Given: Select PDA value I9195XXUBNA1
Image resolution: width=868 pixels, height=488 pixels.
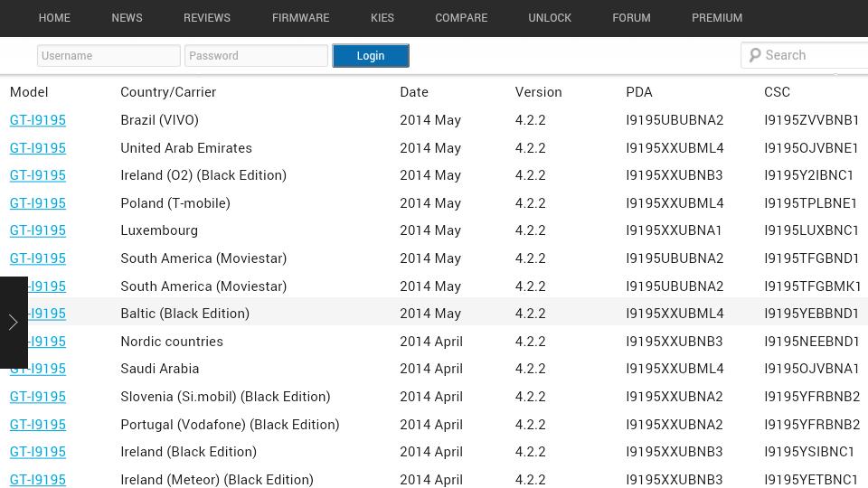Looking at the screenshot, I should click(x=674, y=230).
